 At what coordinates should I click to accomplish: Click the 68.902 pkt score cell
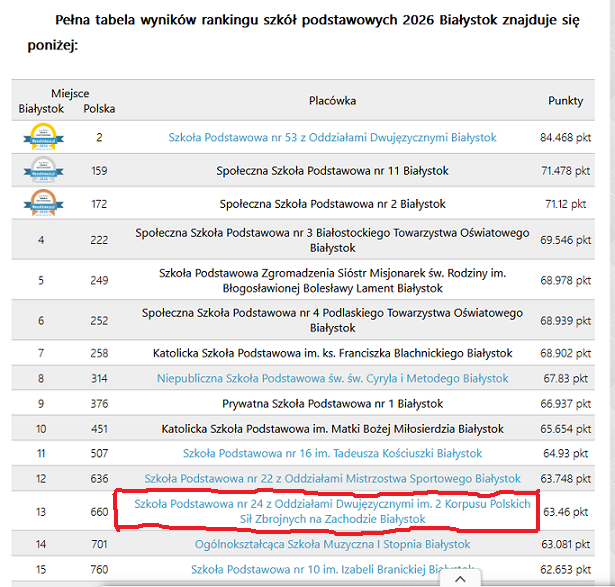[565, 353]
